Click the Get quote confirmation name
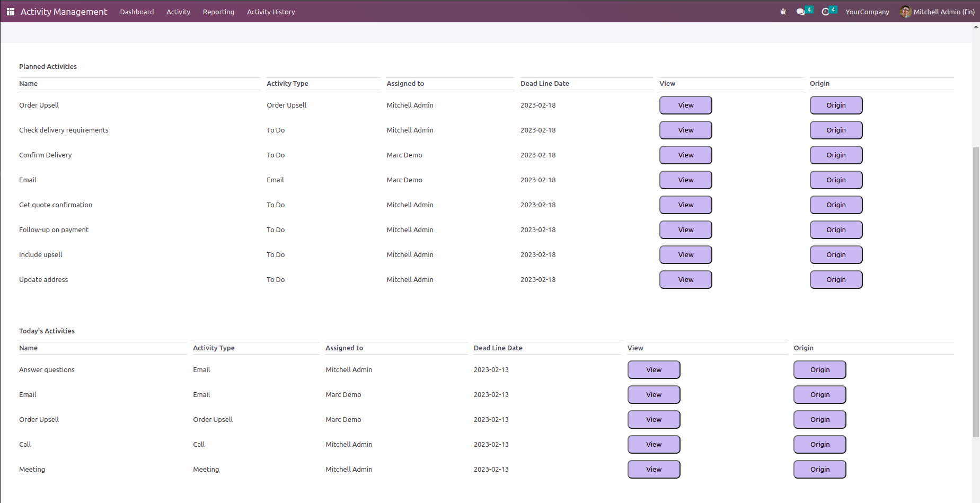 [x=56, y=205]
